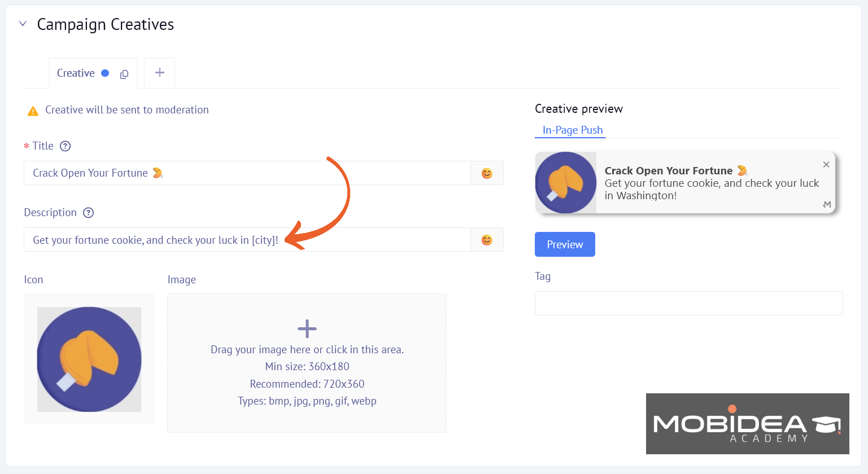Click the Title input field
The image size is (868, 474).
point(247,173)
